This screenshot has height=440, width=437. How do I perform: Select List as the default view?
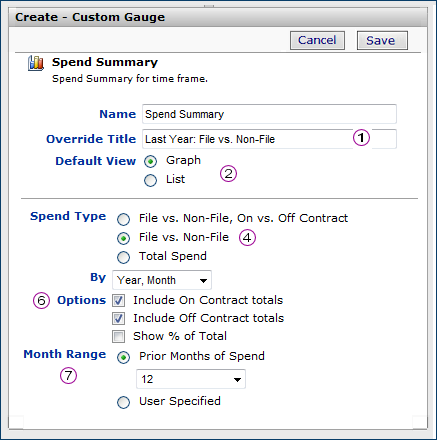click(x=150, y=180)
